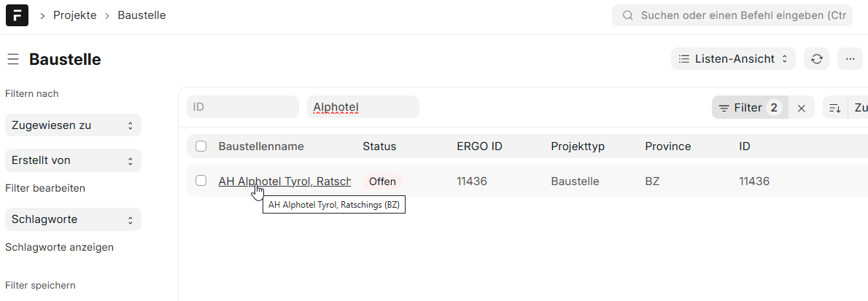Click Filter bearbeiten link
This screenshot has width=868, height=301.
pyautogui.click(x=45, y=188)
